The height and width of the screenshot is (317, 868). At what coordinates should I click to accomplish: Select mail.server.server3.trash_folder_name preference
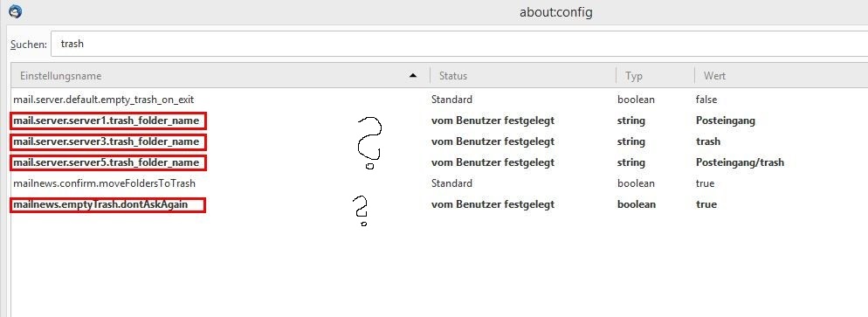(x=108, y=141)
